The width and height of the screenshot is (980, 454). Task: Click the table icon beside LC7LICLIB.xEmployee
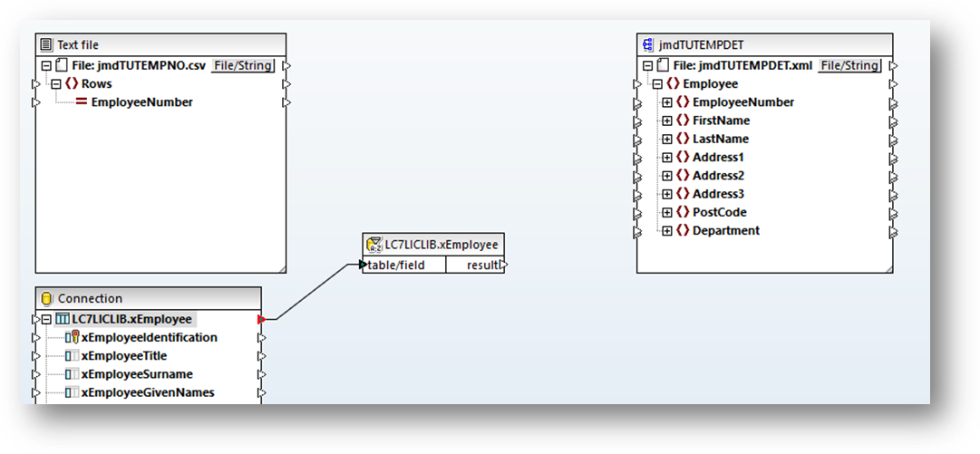click(x=63, y=319)
